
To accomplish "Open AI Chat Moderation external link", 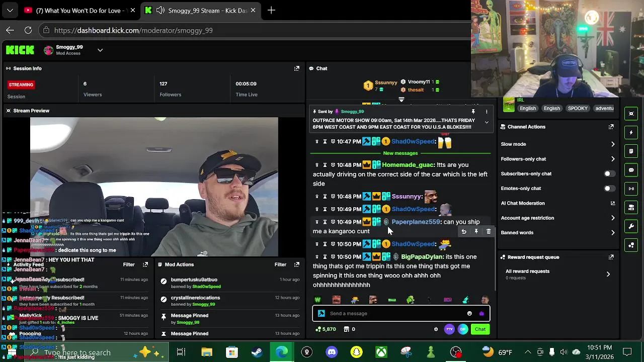I will 613,203.
